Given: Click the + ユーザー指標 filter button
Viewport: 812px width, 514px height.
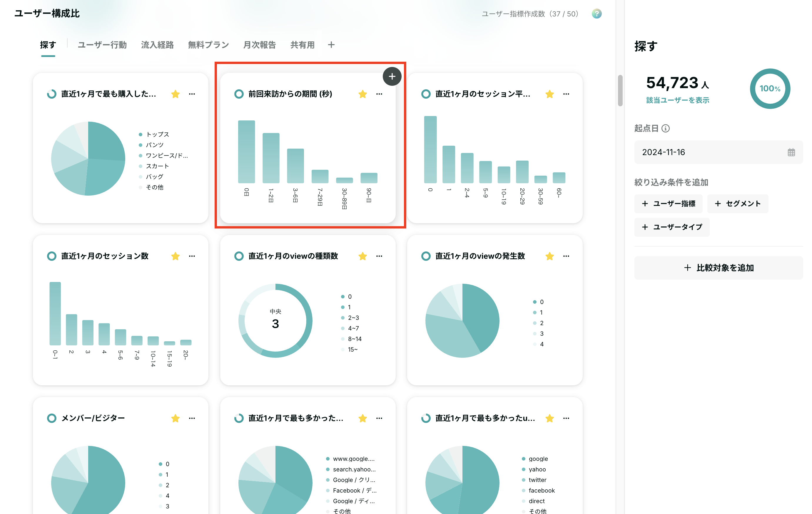Looking at the screenshot, I should point(668,204).
